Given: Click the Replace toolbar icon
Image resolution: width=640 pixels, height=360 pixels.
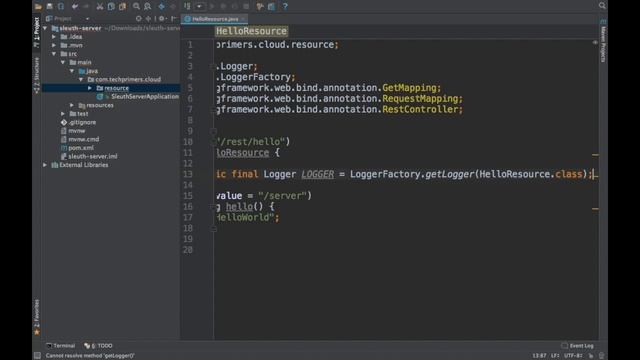Looking at the screenshot, I should click(147, 6).
